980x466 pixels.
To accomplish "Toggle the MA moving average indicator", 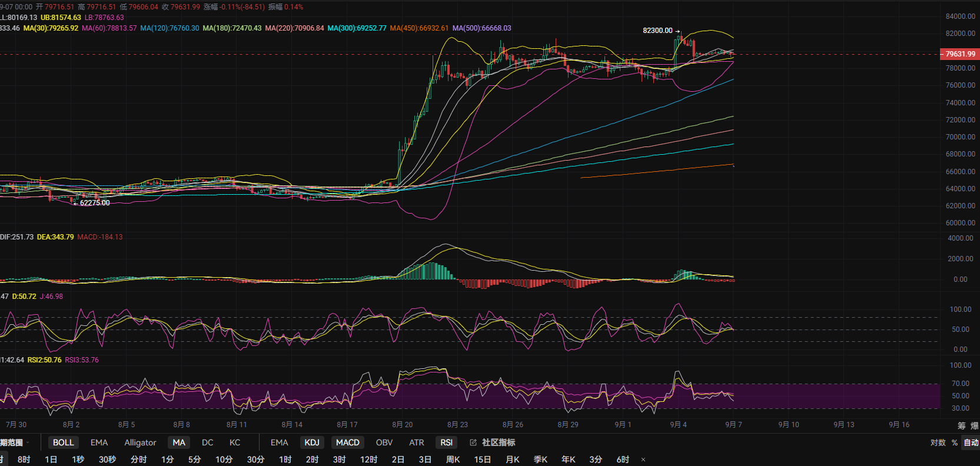I will (x=179, y=442).
